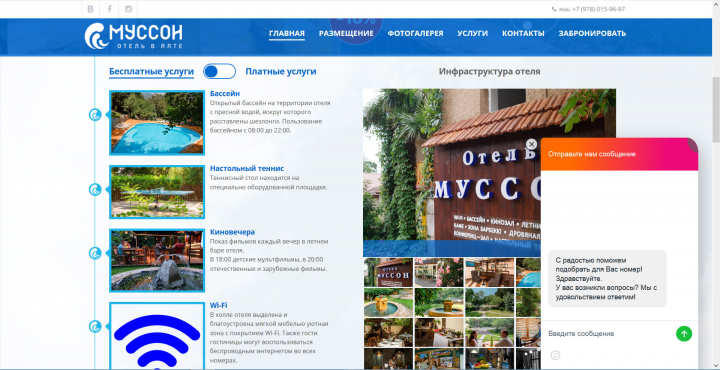
Task: Select the bar interior gallery thumbnail
Action: (489, 272)
